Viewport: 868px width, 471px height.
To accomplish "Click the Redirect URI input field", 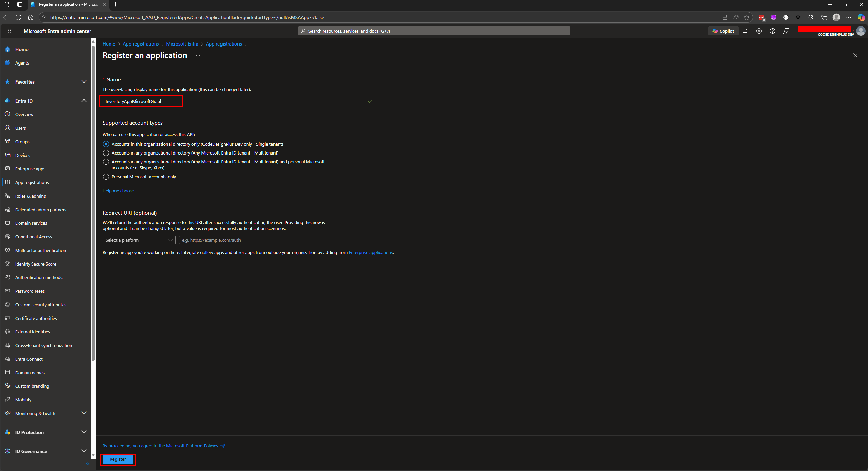I will click(251, 240).
